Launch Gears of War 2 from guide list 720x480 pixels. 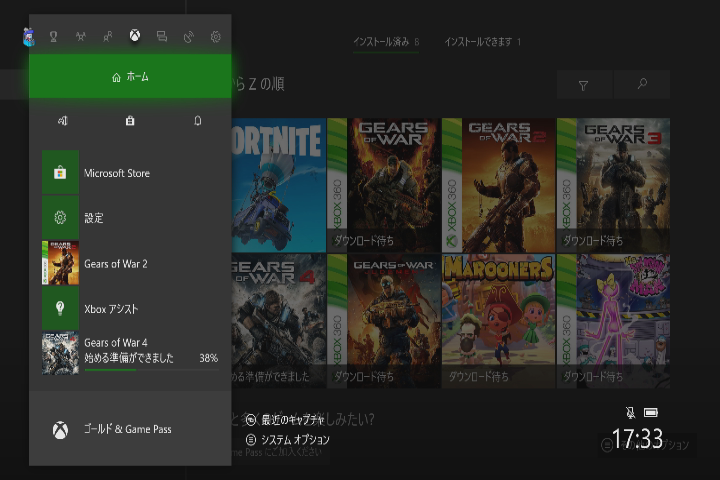[130, 263]
